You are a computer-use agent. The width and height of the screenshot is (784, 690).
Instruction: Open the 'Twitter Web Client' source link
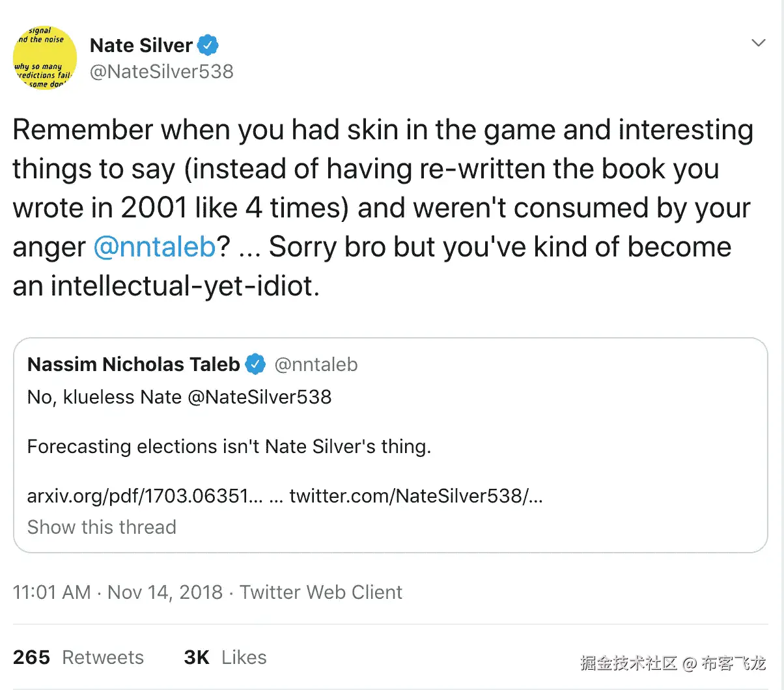click(x=321, y=592)
